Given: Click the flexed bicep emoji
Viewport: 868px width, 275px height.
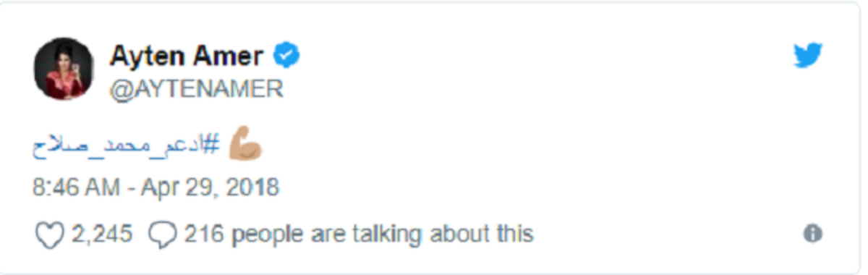Looking at the screenshot, I should point(245,144).
